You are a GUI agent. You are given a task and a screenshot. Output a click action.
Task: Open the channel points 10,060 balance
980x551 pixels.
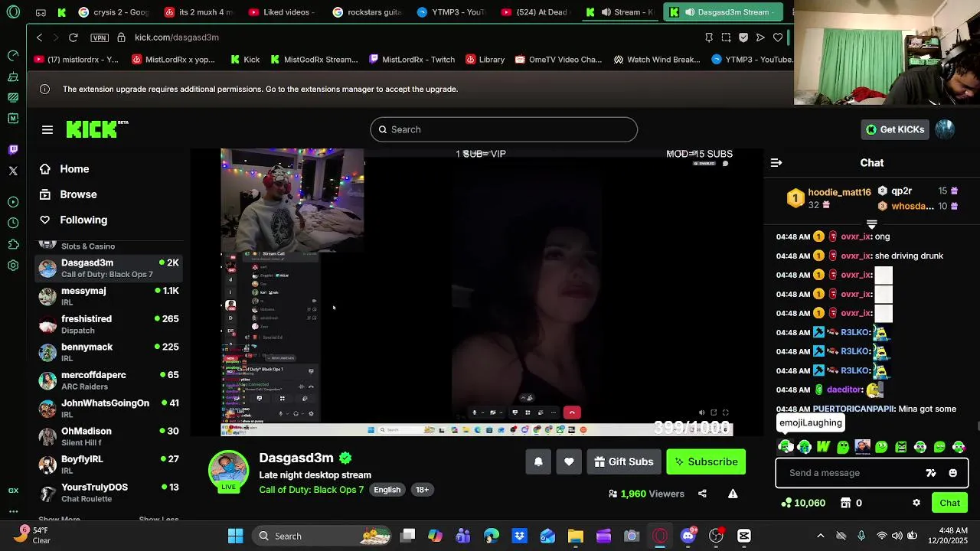pos(803,503)
